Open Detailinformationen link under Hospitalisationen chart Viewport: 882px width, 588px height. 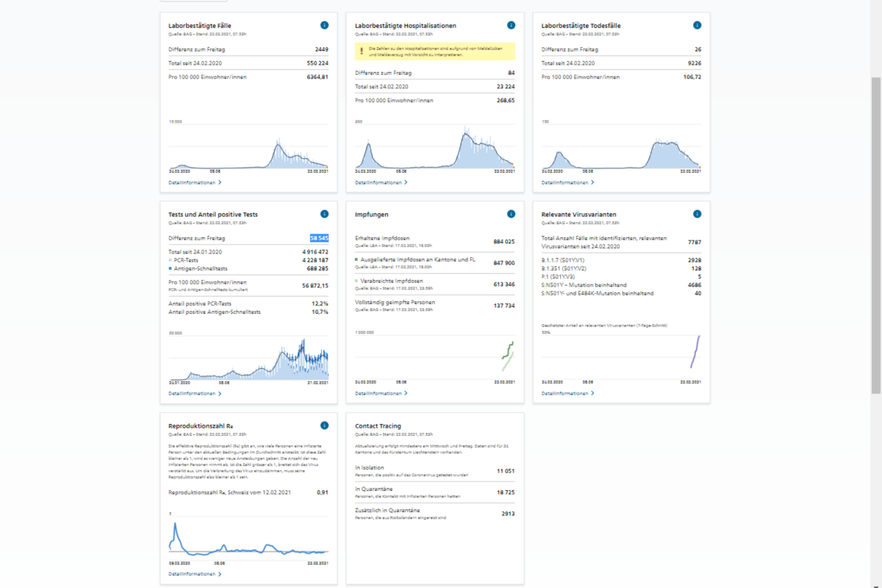(x=381, y=182)
